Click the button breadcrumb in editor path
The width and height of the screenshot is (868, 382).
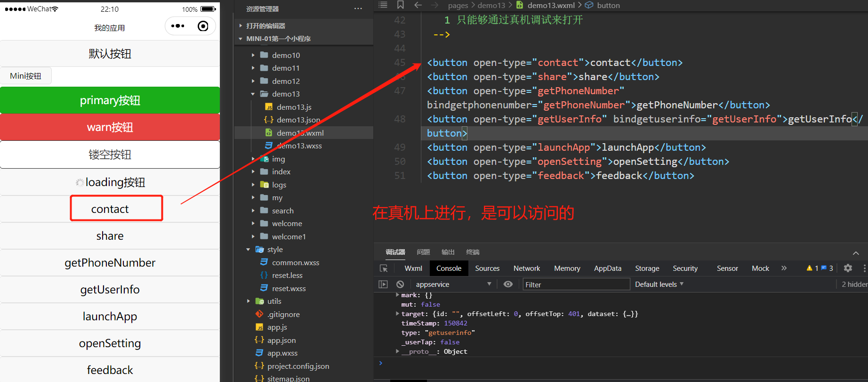pos(603,5)
